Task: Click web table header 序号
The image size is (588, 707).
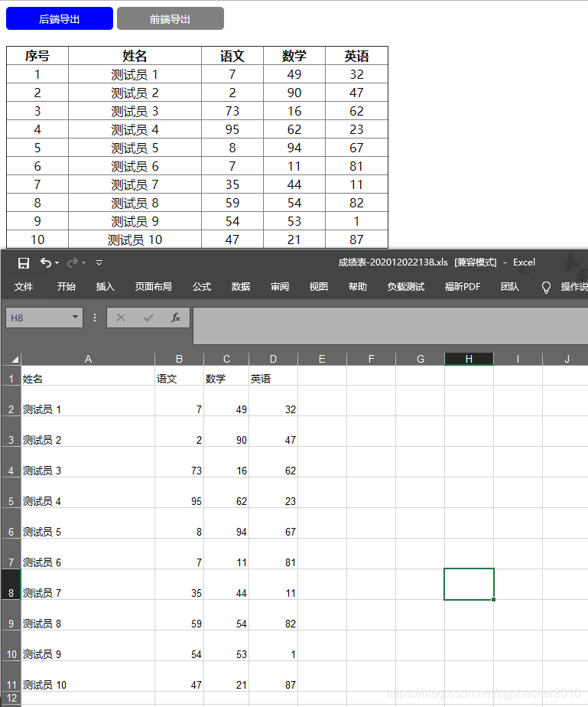Action: tap(37, 56)
